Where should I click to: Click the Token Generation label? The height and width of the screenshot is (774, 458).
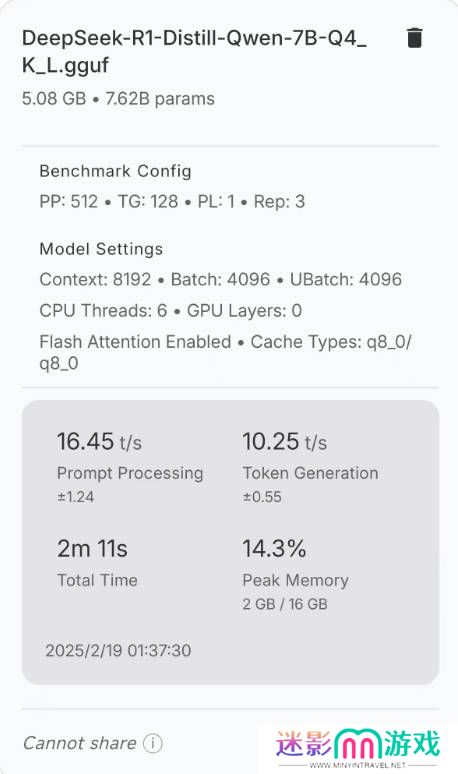click(310, 473)
